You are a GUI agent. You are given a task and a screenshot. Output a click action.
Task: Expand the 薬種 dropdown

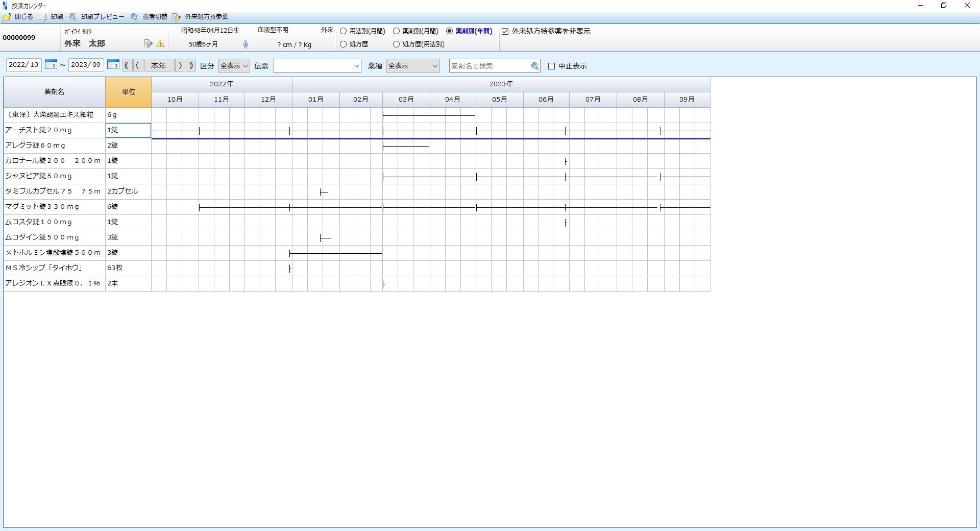click(x=413, y=66)
